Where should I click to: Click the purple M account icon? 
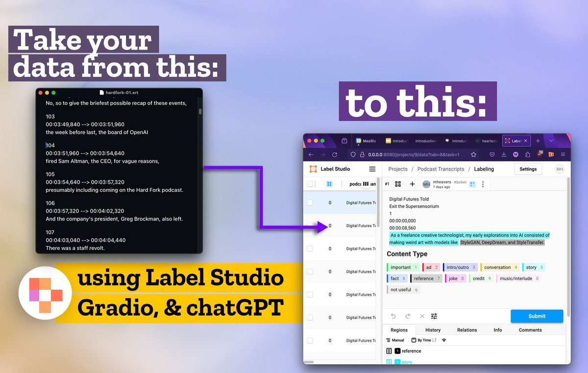[x=515, y=154]
